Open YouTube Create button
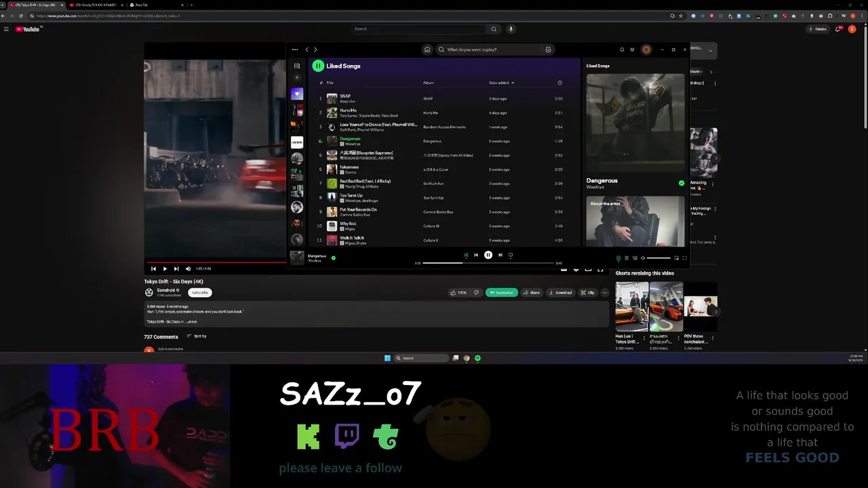Image resolution: width=868 pixels, height=488 pixels. pyautogui.click(x=817, y=29)
